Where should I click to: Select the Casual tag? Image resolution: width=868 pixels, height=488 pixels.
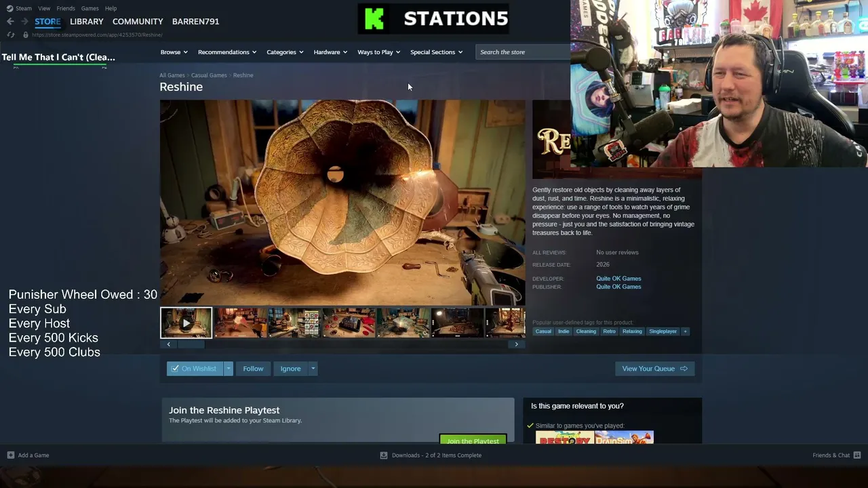(543, 331)
